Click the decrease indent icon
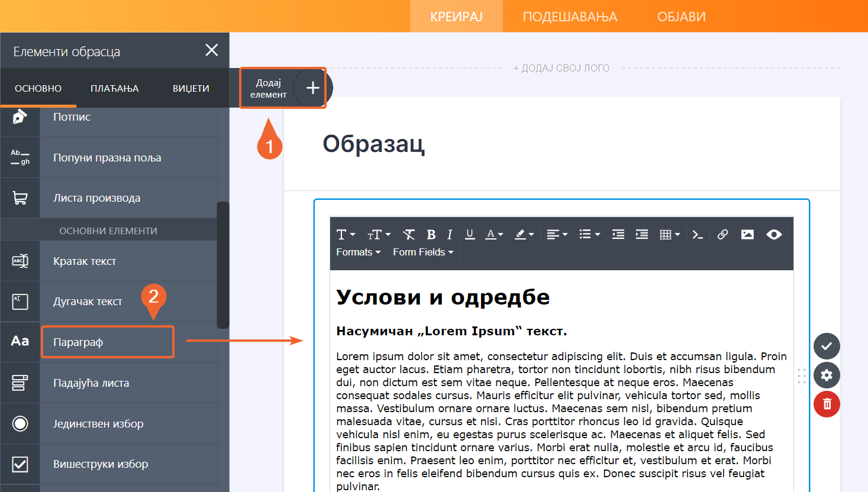Viewport: 868px width, 492px height. [618, 235]
